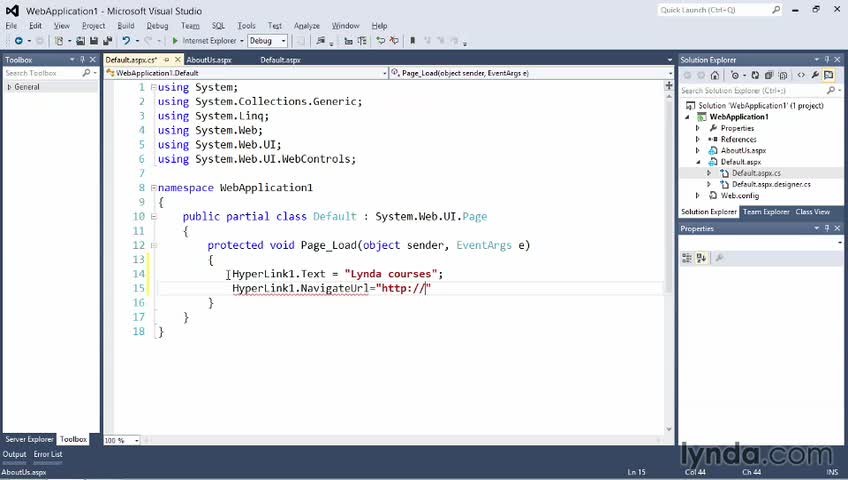848x480 pixels.
Task: Expand the AboutUs.aspx node in Solution Explorer
Action: (x=698, y=151)
